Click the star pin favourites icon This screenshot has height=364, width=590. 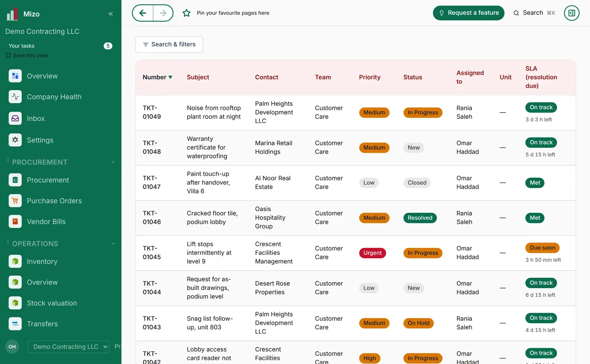coord(187,13)
